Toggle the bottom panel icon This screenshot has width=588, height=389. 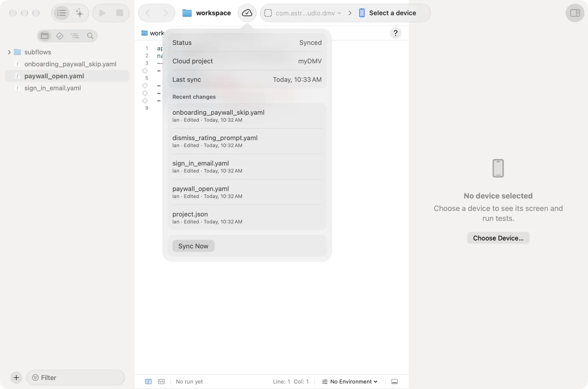(x=395, y=382)
